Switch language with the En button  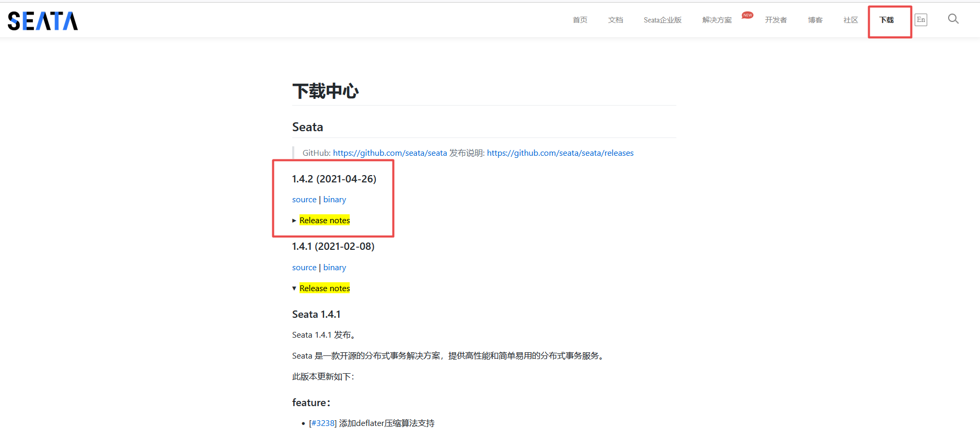pyautogui.click(x=921, y=20)
